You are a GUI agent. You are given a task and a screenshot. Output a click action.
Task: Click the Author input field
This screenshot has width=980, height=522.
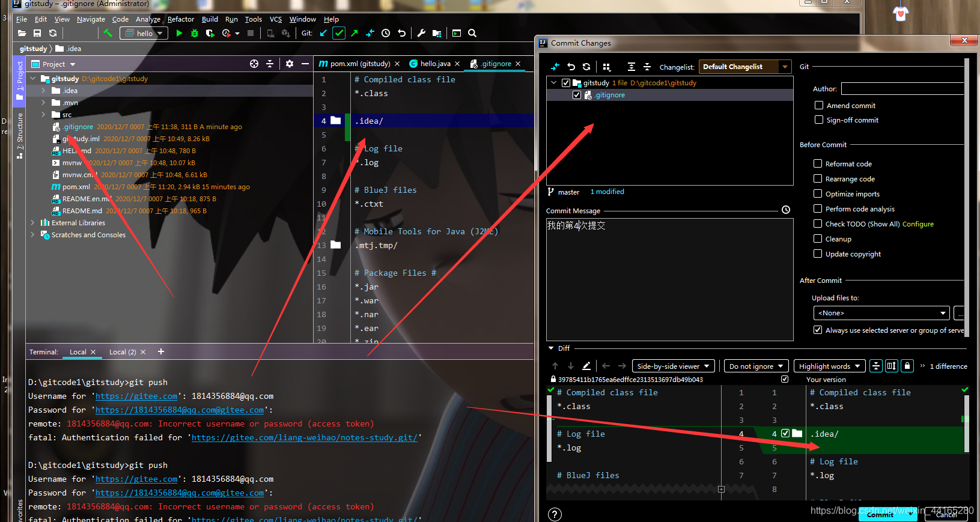(902, 89)
